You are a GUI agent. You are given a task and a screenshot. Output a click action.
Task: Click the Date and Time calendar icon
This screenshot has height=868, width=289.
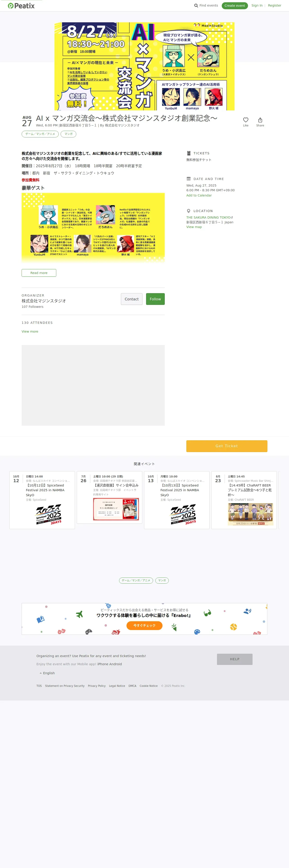pyautogui.click(x=189, y=179)
